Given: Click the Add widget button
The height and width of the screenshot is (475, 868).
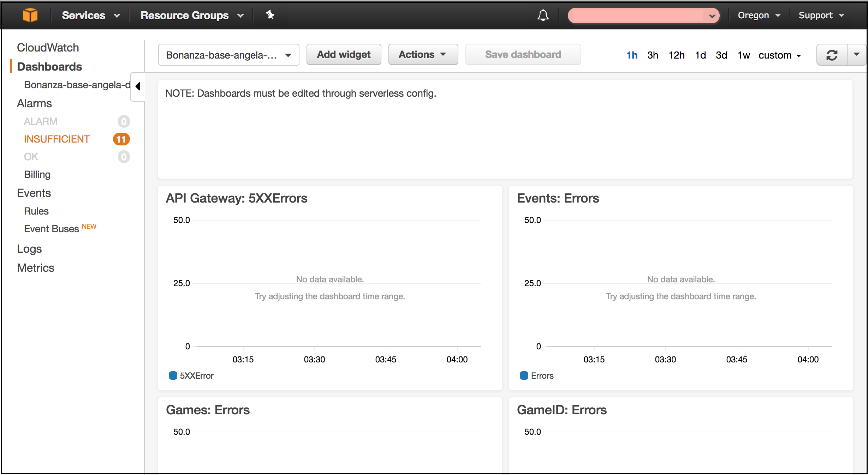Looking at the screenshot, I should (x=343, y=54).
